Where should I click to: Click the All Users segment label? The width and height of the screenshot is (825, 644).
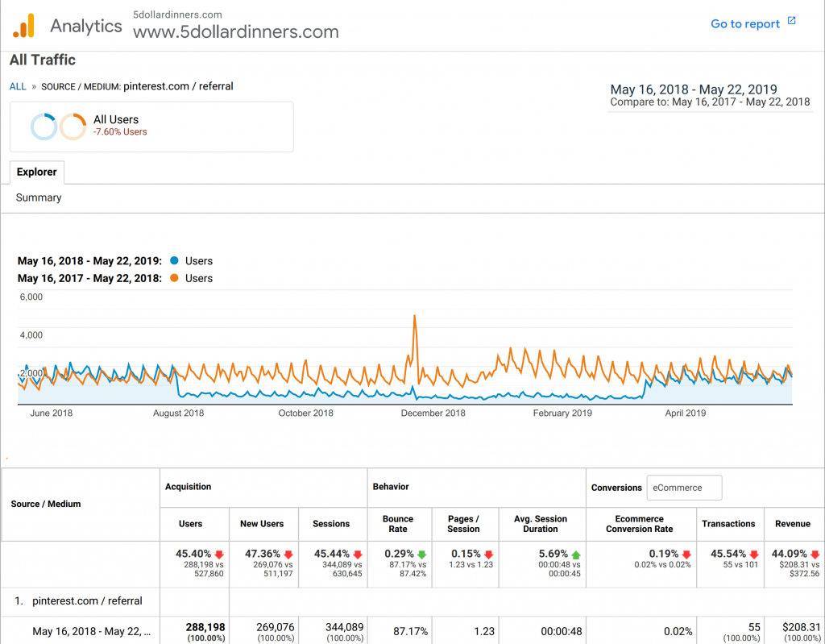tap(116, 119)
